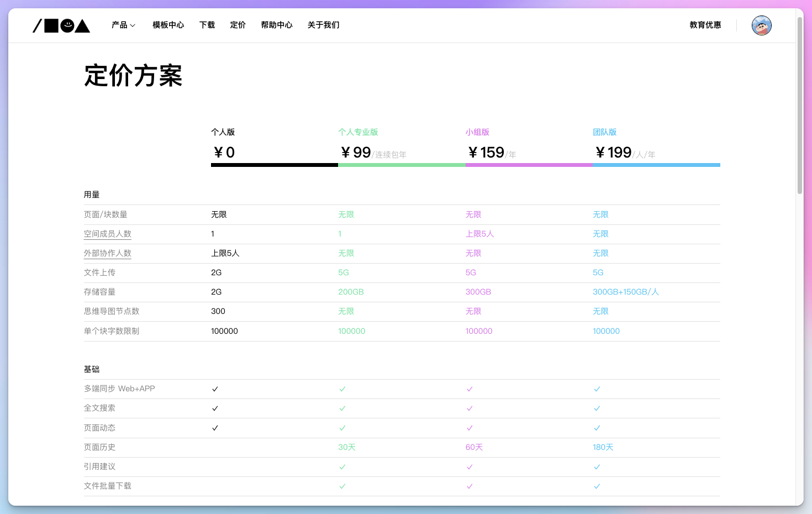Open 模板中心 from the navigation bar
The image size is (812, 514).
[x=168, y=25]
